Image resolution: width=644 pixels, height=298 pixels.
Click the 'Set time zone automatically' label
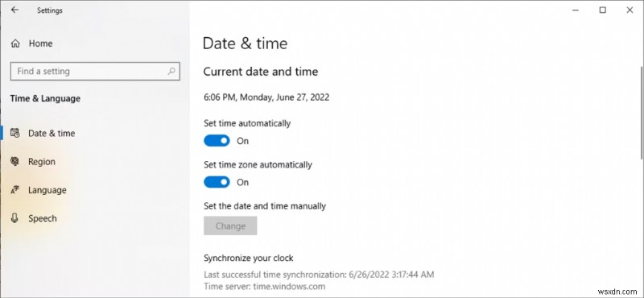pos(258,165)
